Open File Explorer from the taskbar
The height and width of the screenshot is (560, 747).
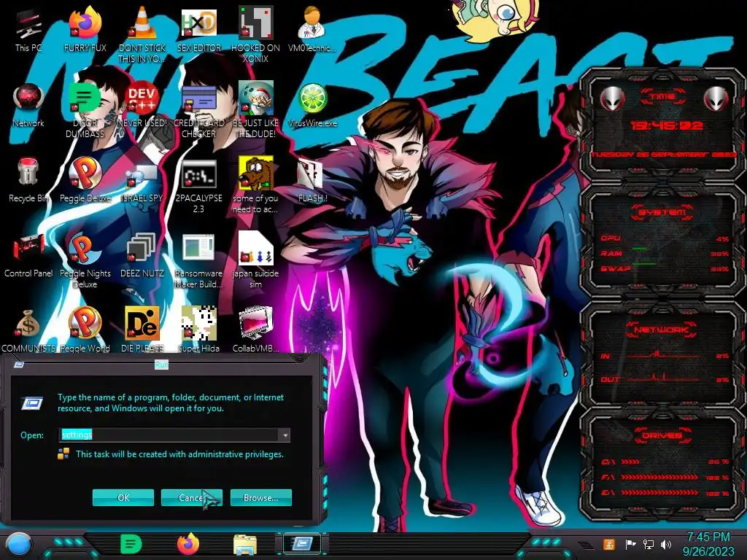point(245,545)
